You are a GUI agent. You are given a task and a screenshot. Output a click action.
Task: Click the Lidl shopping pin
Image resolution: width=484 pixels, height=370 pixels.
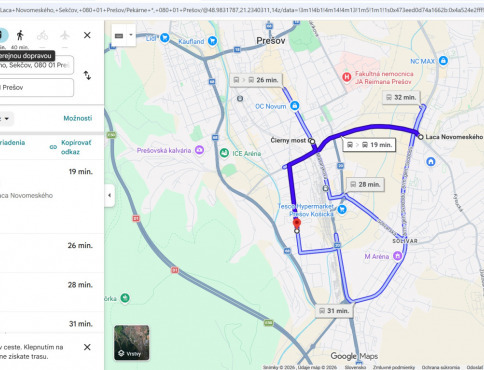point(164,38)
